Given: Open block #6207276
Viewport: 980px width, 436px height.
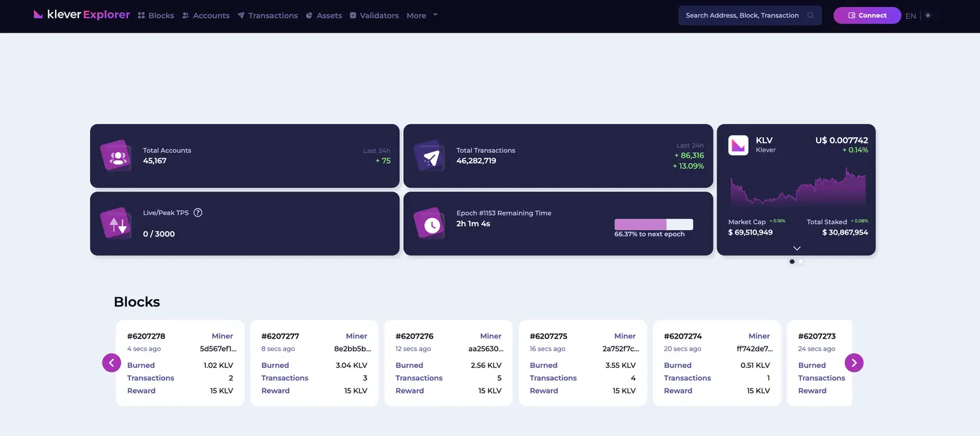Looking at the screenshot, I should click(x=415, y=336).
